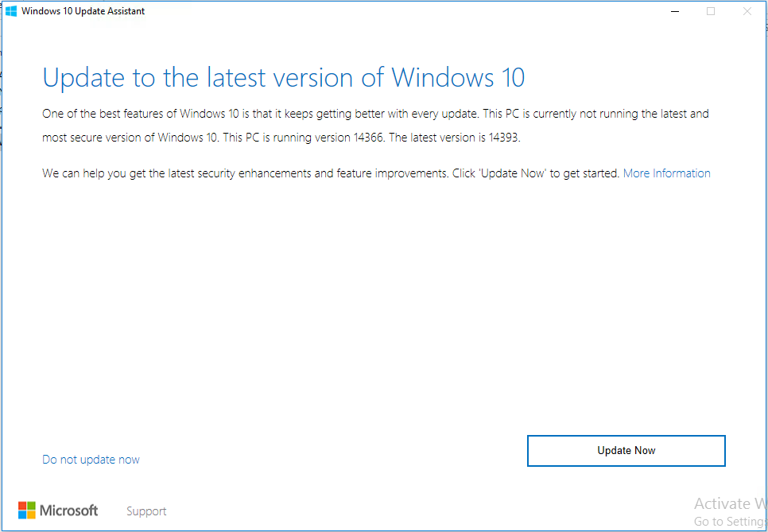Click the words most secure version of Windows 10
This screenshot has height=532, width=768.
tap(130, 138)
